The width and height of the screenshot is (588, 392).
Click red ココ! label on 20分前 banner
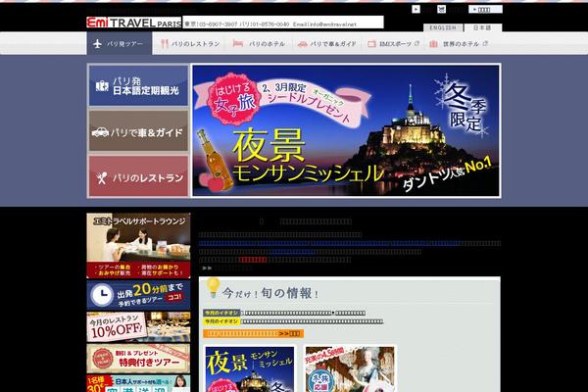point(174,298)
